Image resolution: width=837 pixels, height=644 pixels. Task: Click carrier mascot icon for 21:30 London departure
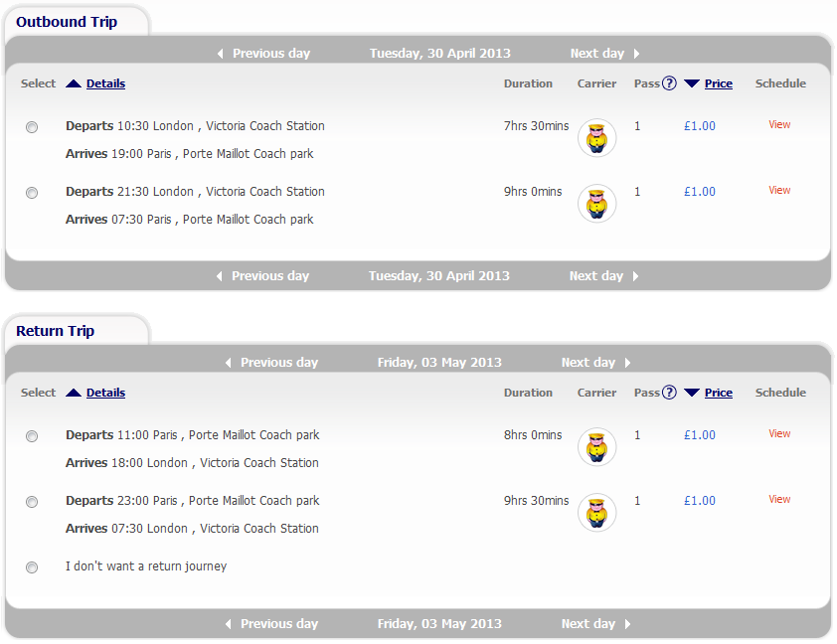click(596, 204)
